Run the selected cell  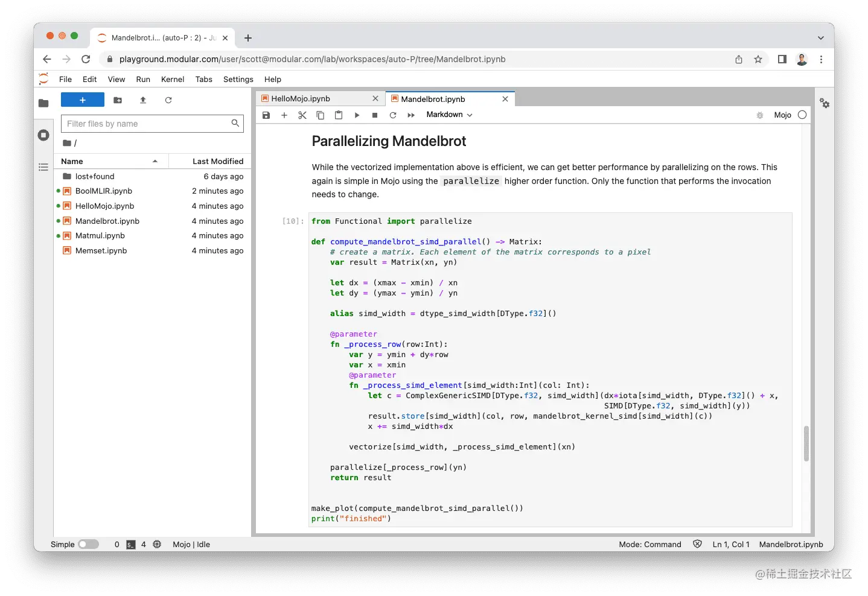pos(357,115)
